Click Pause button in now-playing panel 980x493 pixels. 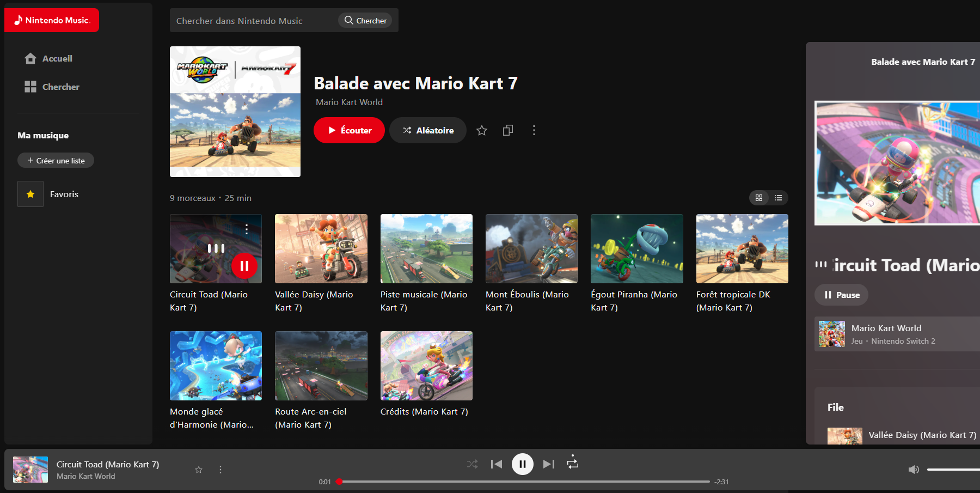tap(842, 295)
